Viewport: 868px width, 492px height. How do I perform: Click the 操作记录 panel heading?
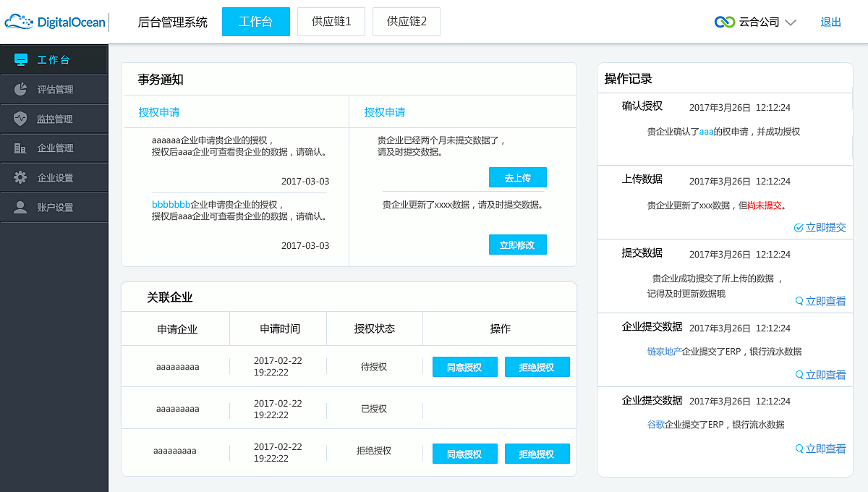tap(629, 79)
